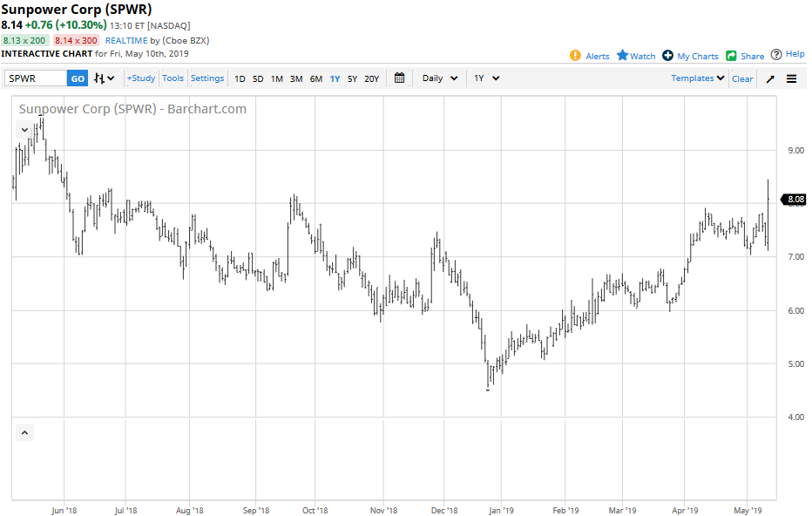The image size is (812, 516).
Task: Click the Help link text
Action: (x=795, y=54)
